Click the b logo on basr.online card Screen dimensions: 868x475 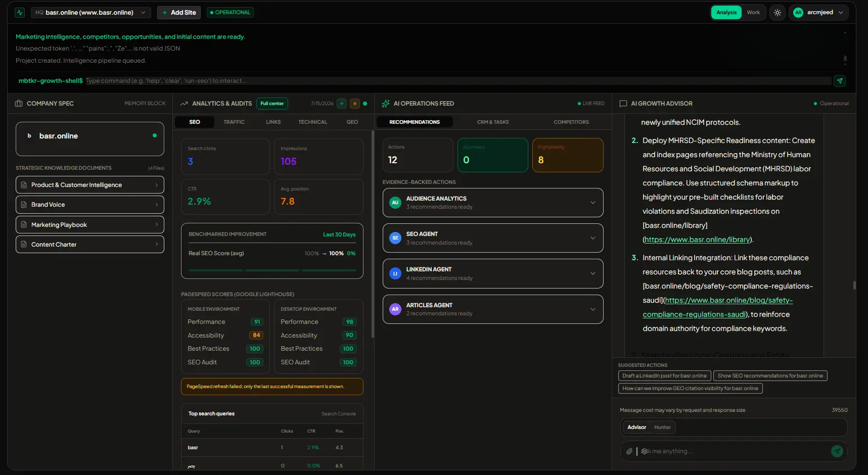point(29,136)
